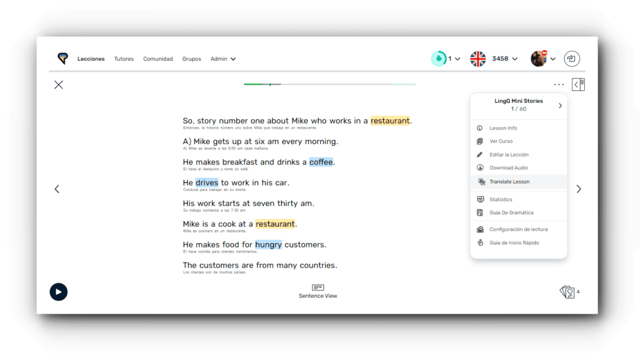Click the lesson progress bar
The image size is (644, 360).
pyautogui.click(x=330, y=84)
